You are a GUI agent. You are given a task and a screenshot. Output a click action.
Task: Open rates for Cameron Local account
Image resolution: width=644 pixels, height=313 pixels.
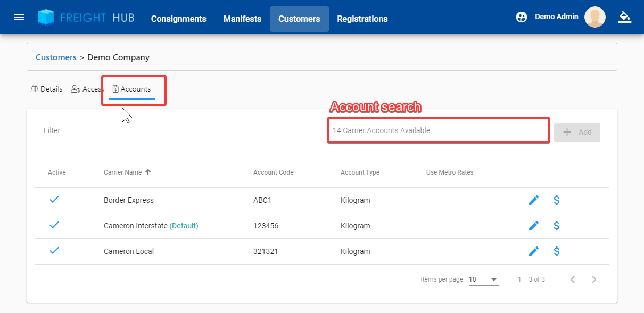[x=557, y=251]
